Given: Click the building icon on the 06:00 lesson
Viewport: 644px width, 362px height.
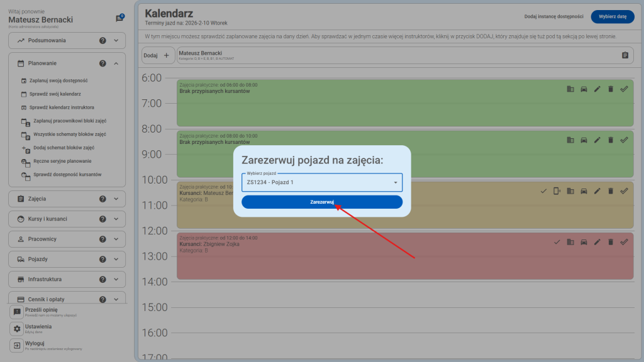Looking at the screenshot, I should tap(570, 89).
